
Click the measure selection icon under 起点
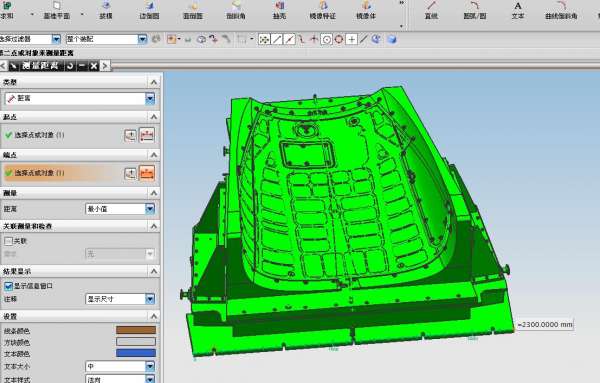(x=147, y=135)
